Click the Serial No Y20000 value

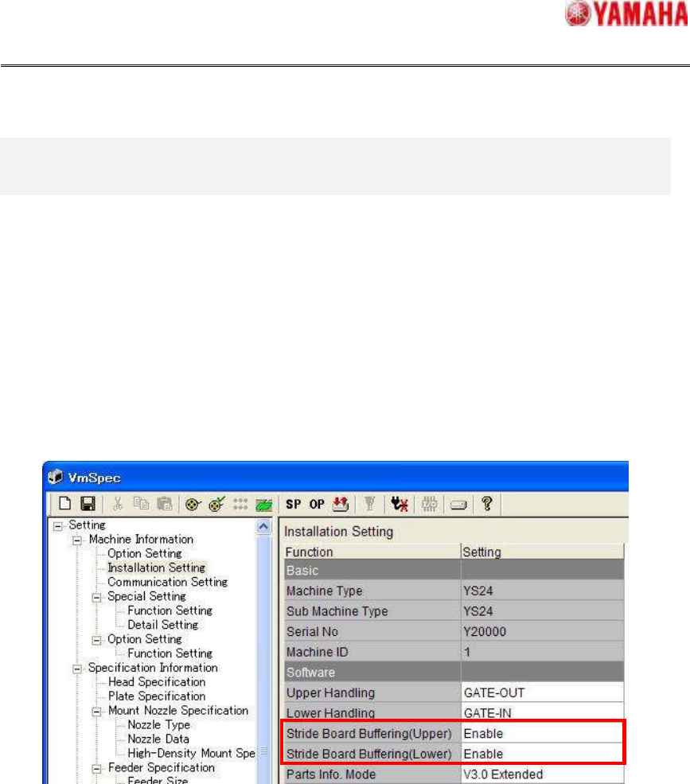[x=543, y=631]
